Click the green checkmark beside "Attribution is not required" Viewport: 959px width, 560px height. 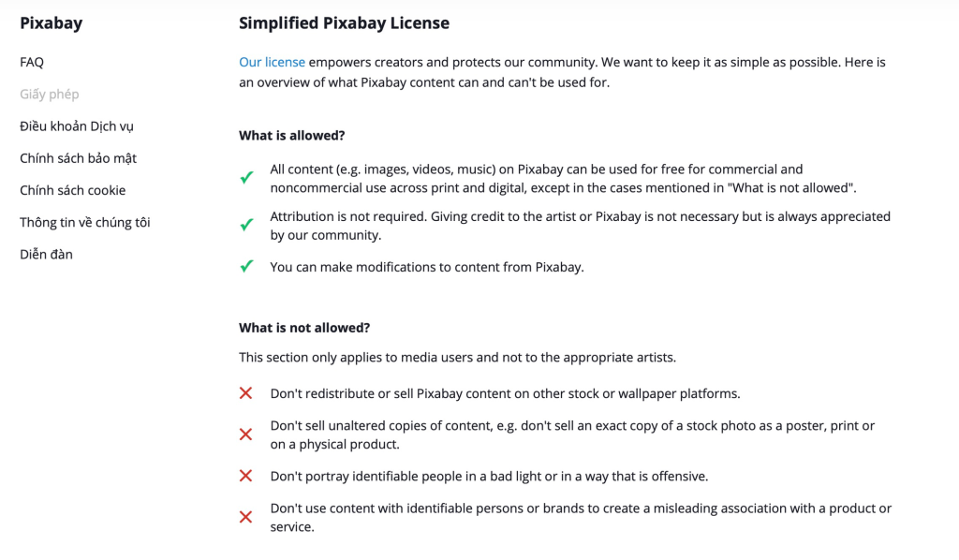click(247, 225)
